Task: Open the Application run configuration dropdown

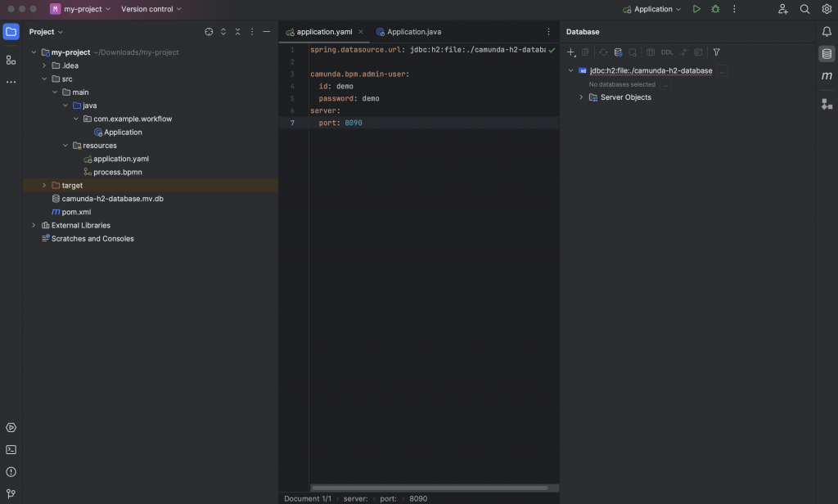Action: pyautogui.click(x=651, y=9)
